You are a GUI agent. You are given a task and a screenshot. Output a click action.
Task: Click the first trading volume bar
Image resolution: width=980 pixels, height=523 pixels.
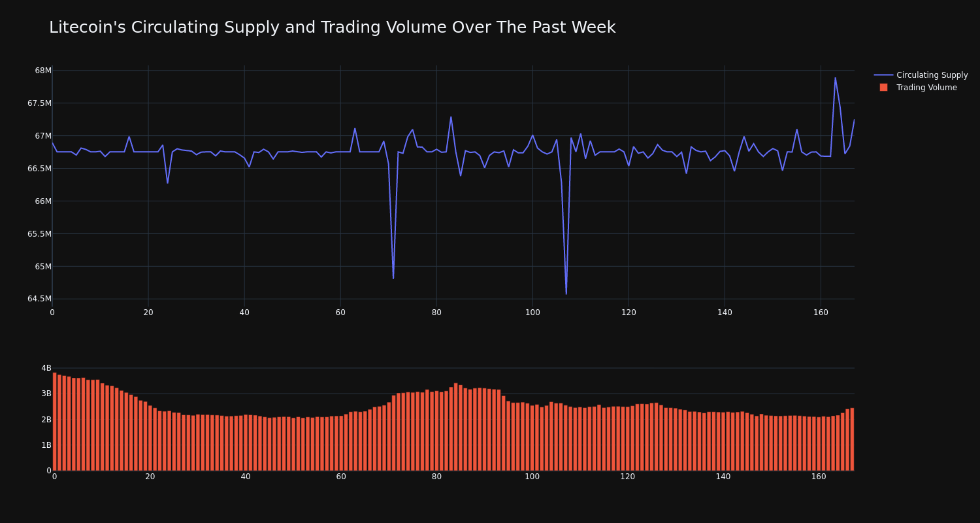(x=54, y=422)
